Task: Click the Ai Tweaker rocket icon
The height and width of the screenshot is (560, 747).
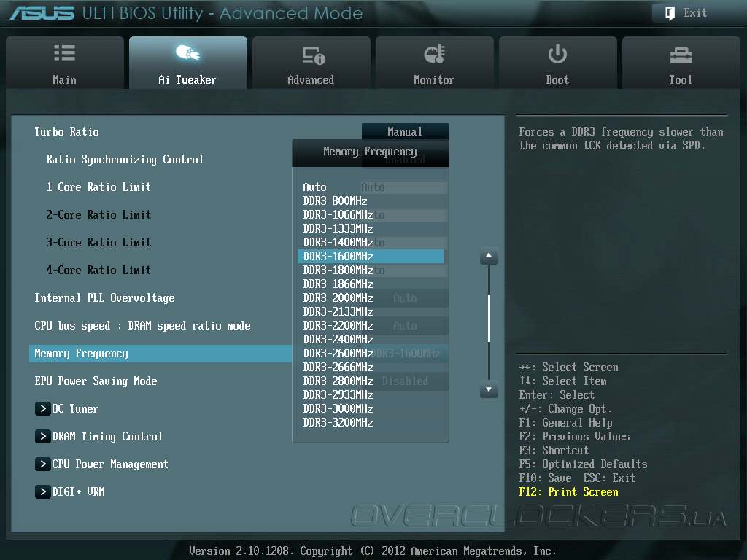Action: 187,52
